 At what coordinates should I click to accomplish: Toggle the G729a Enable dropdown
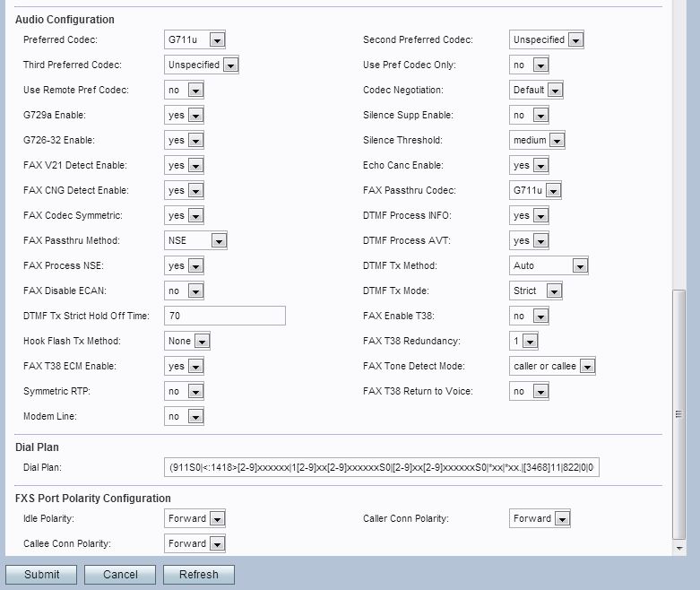[184, 115]
